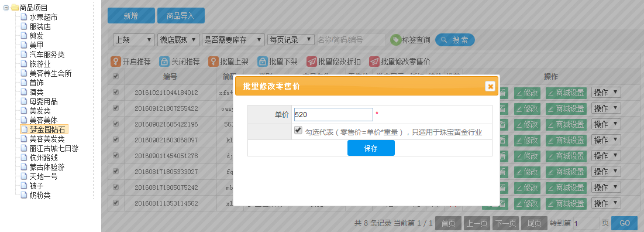Click 修改 for row 20160817180507​5242
This screenshot has width=644, height=232.
(x=528, y=187)
